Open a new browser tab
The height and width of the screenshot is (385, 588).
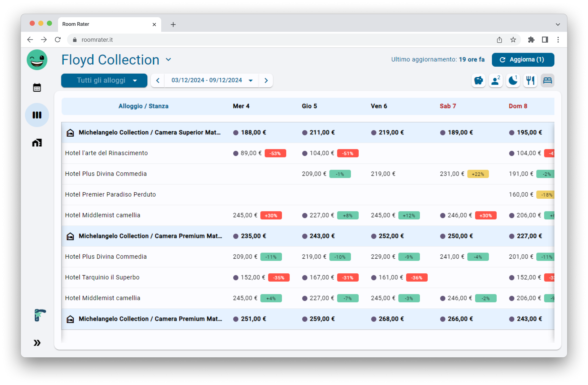[x=173, y=25]
